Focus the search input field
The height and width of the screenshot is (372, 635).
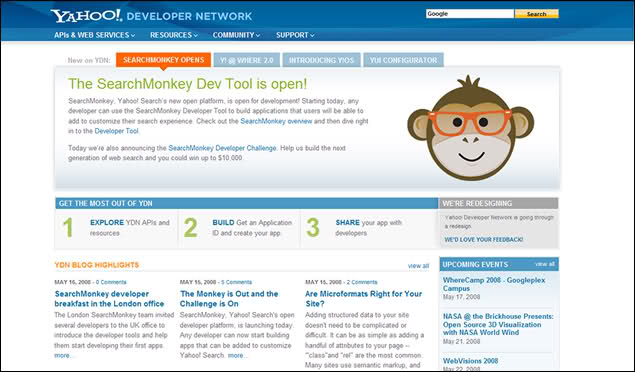pyautogui.click(x=469, y=14)
